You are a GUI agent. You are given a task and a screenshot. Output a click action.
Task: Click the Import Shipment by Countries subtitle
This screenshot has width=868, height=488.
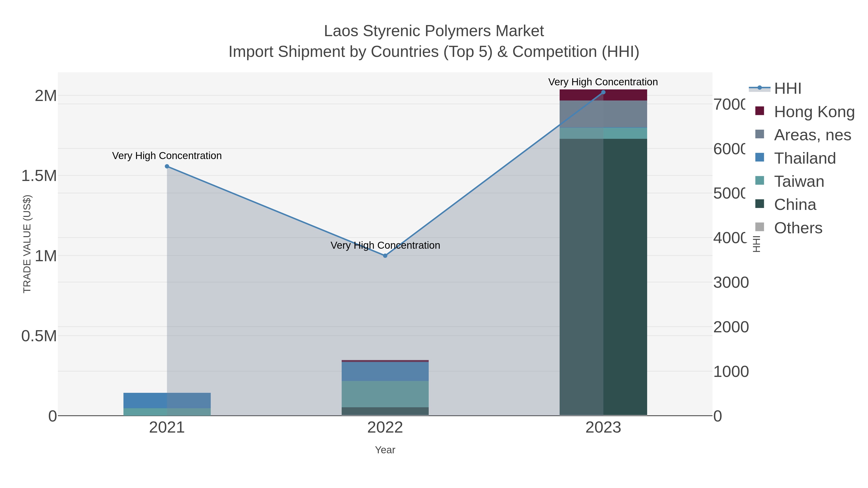pos(434,52)
